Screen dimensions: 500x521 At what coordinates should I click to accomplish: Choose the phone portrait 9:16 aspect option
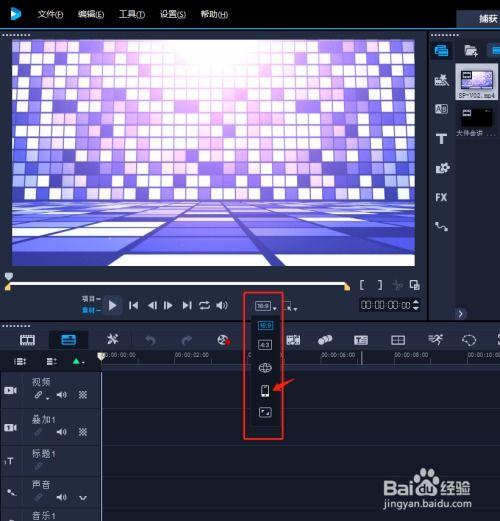click(265, 391)
